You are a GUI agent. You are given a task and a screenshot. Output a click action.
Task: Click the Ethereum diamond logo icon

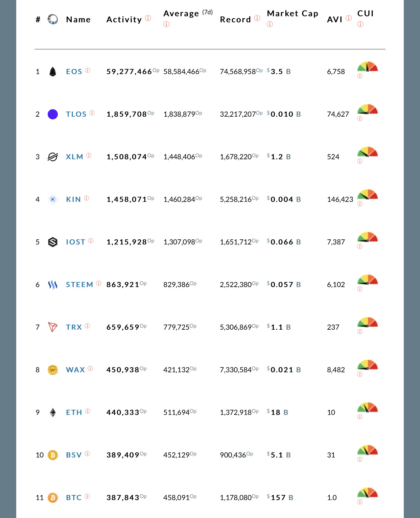pyautogui.click(x=53, y=413)
